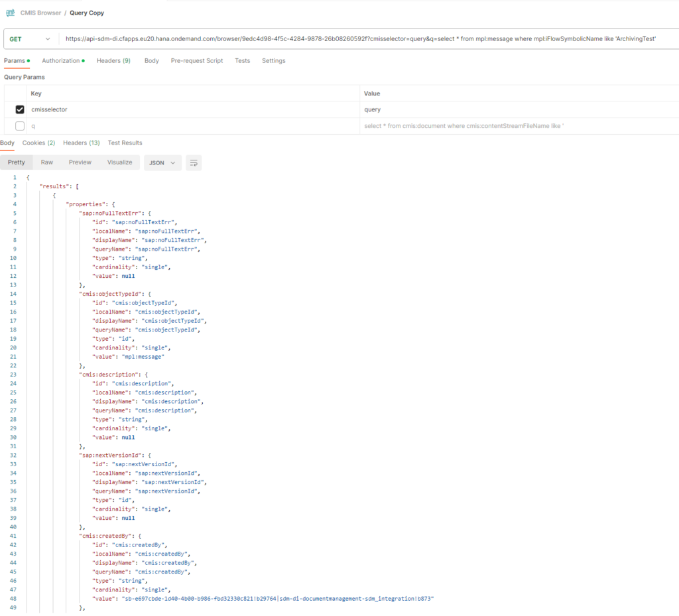Open the request Settings tab

click(273, 61)
